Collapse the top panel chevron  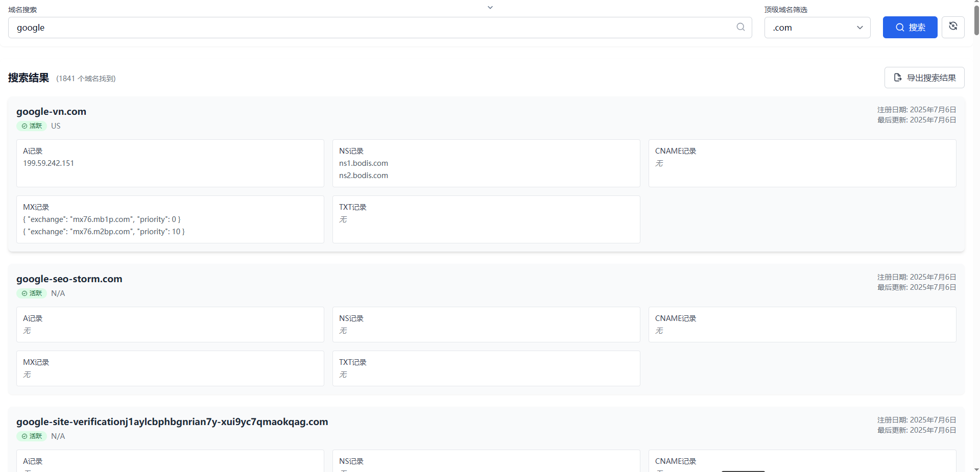(490, 7)
